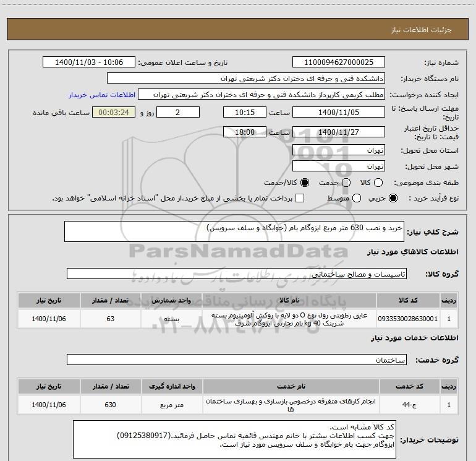Screen dimensions: 476x461
Task: Select the کالا/خدمت radio button
Action: point(305,183)
